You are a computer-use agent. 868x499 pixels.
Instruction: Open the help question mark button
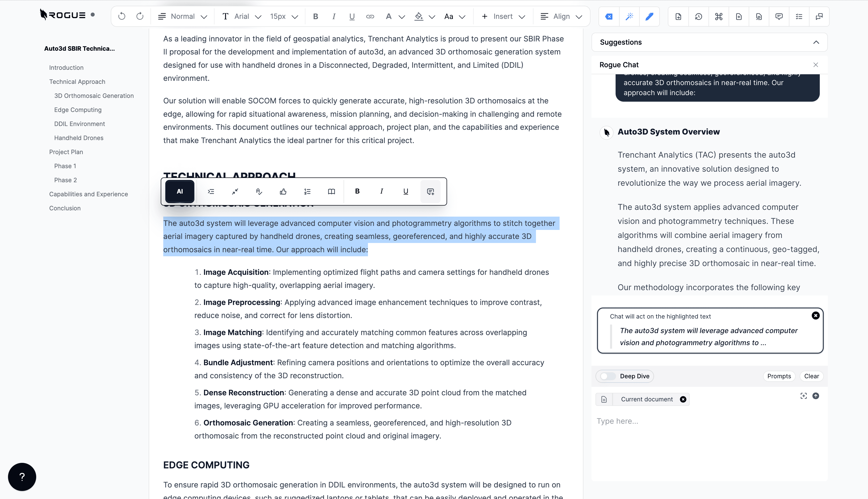[22, 477]
